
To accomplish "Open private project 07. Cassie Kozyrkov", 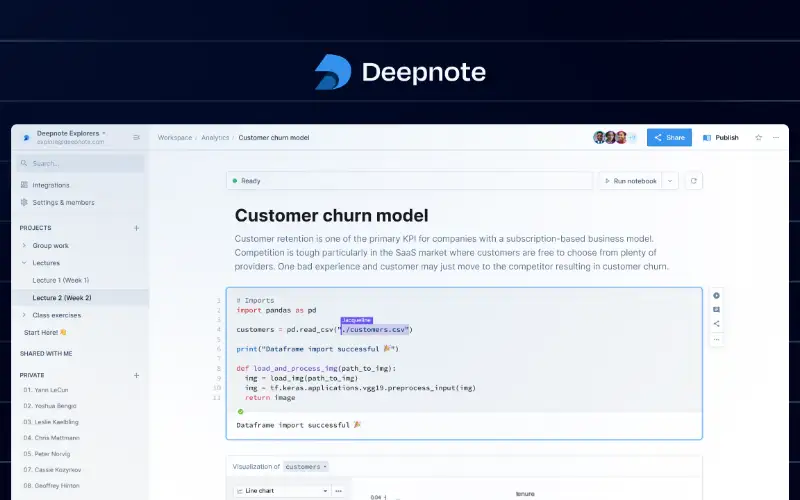I will coord(52,469).
